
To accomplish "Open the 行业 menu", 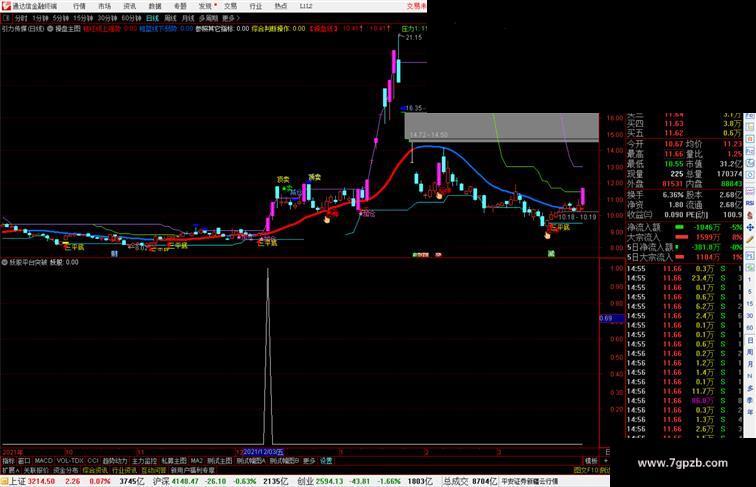I will pyautogui.click(x=256, y=6).
